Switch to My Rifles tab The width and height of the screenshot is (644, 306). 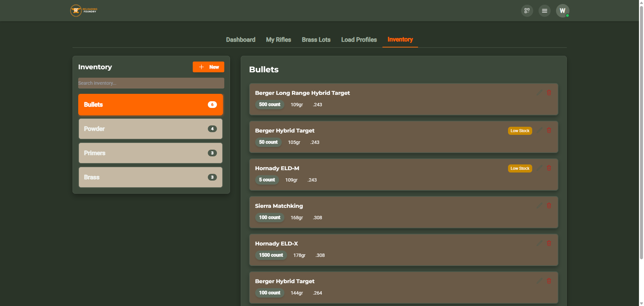tap(278, 40)
